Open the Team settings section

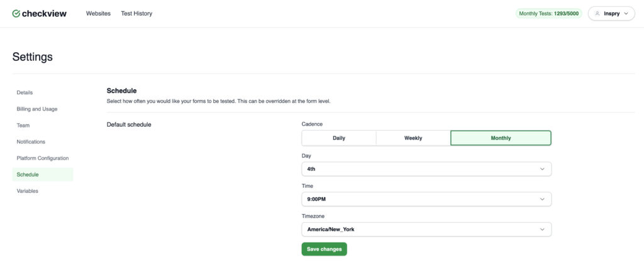coord(23,125)
